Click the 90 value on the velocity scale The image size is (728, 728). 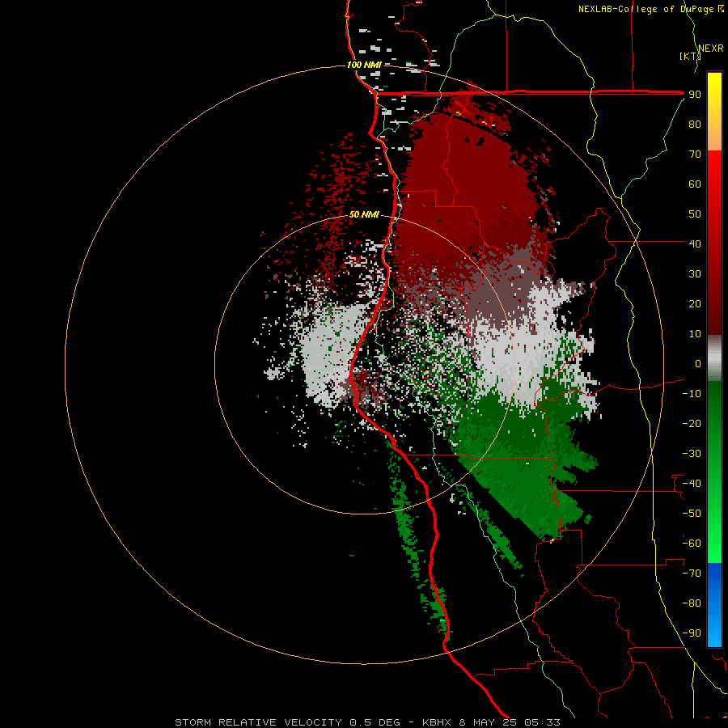click(695, 95)
